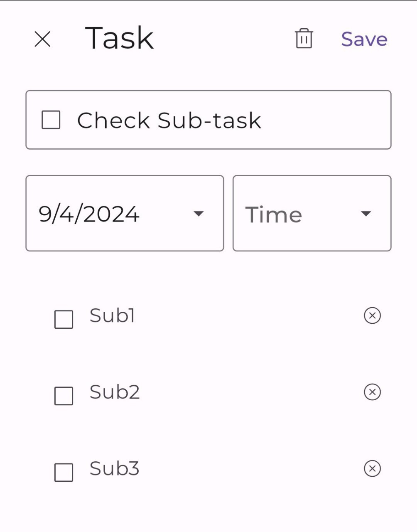Screen dimensions: 417x532
Task: Remove the Sub2 sub-task
Action: coord(372,392)
